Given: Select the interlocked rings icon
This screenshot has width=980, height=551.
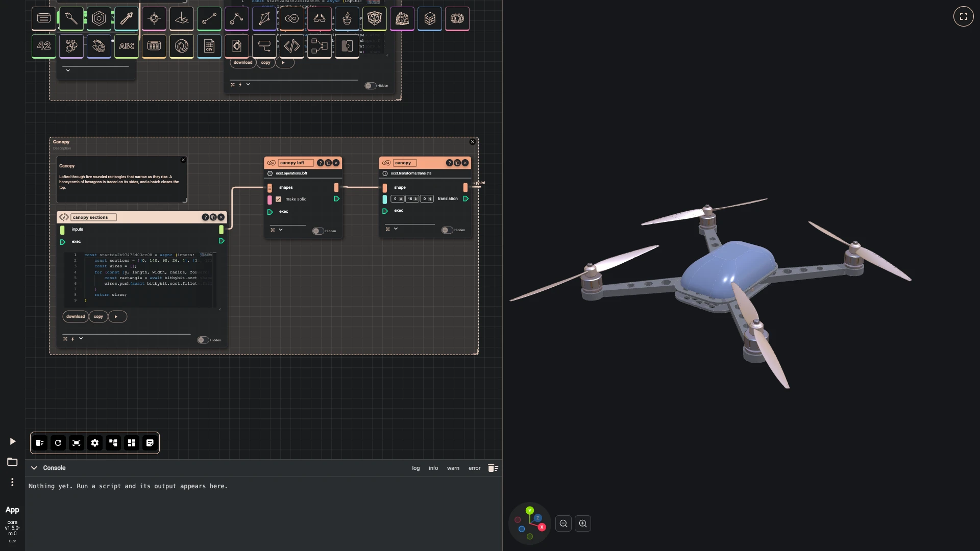Looking at the screenshot, I should click(x=457, y=19).
